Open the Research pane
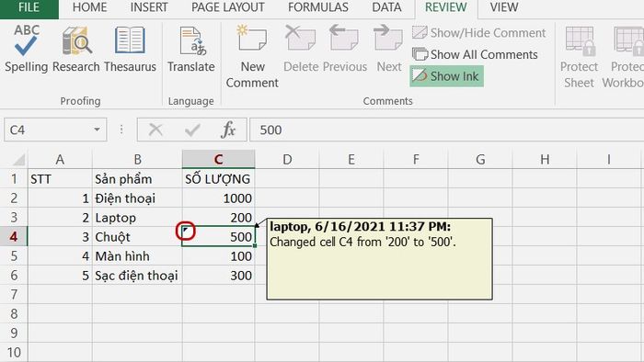 [76, 48]
